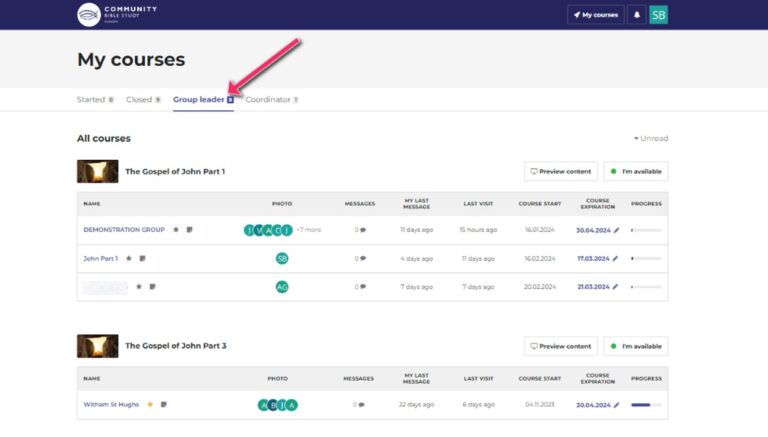
Task: Toggle the yellow star on Witham St Hughs
Action: coord(150,405)
